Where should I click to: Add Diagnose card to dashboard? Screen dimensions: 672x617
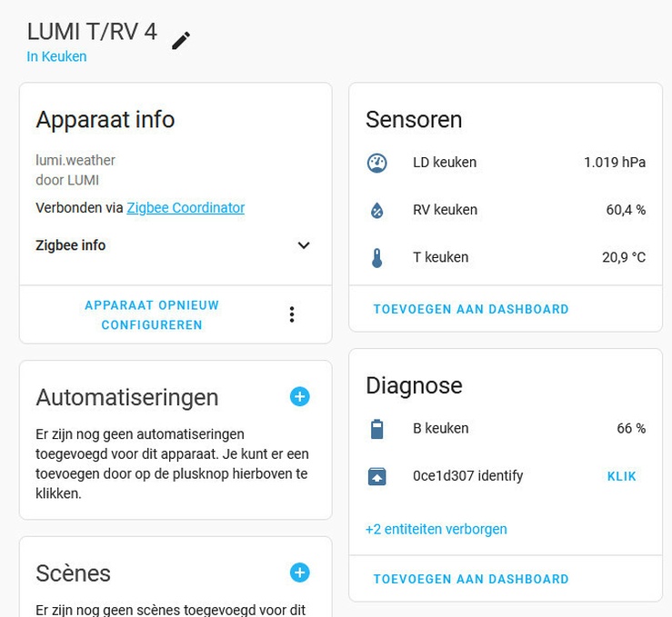point(471,579)
